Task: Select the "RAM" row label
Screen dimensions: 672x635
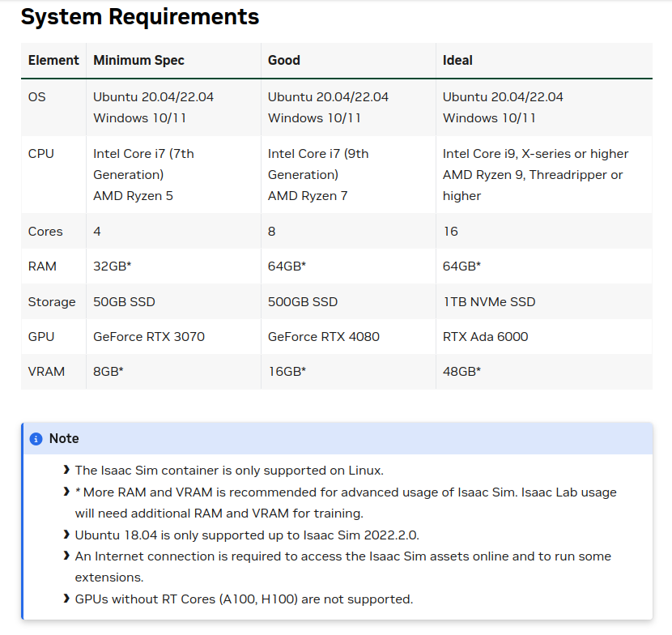Action: pyautogui.click(x=42, y=266)
